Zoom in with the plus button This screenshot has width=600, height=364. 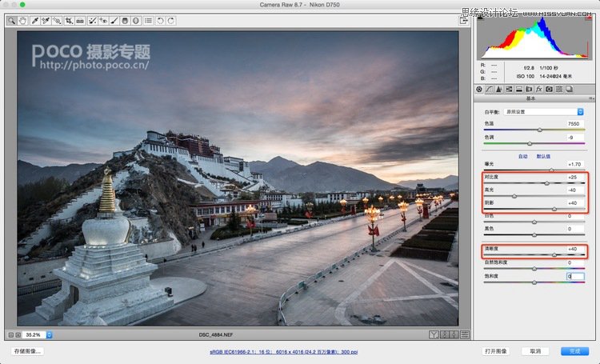18,335
